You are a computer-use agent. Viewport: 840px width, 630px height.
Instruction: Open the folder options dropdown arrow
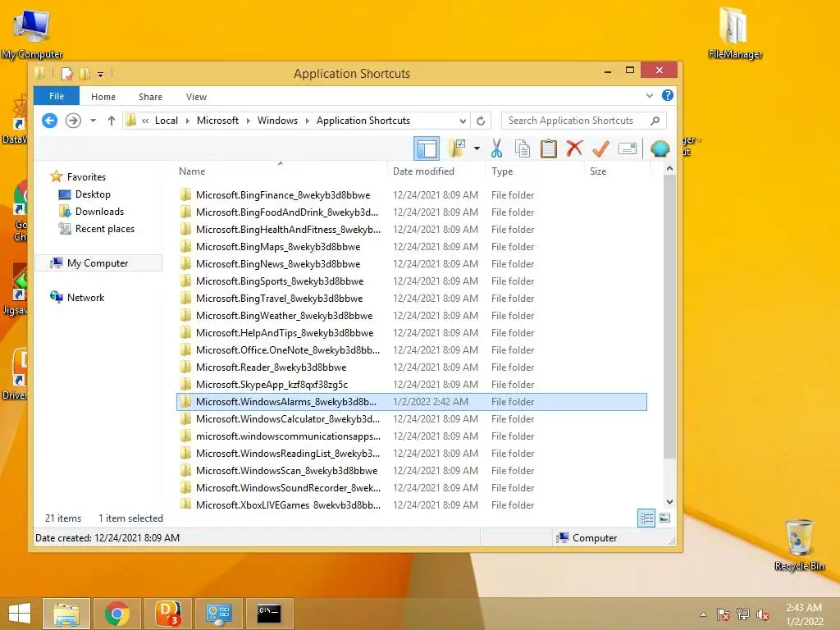pos(477,148)
